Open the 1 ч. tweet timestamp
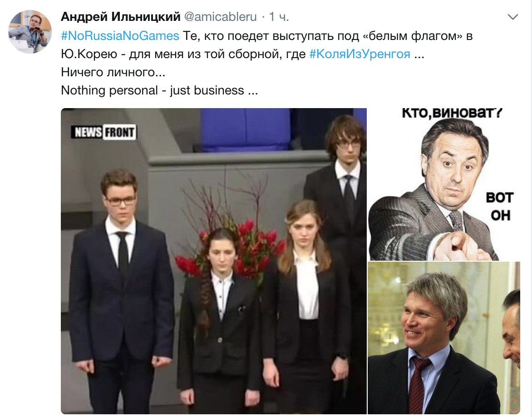Viewport: 532px width, 417px height. pyautogui.click(x=279, y=17)
